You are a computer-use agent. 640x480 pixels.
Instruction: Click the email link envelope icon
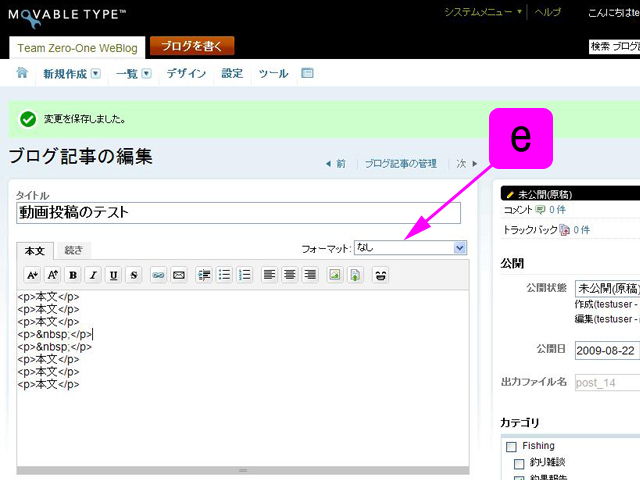click(x=179, y=275)
